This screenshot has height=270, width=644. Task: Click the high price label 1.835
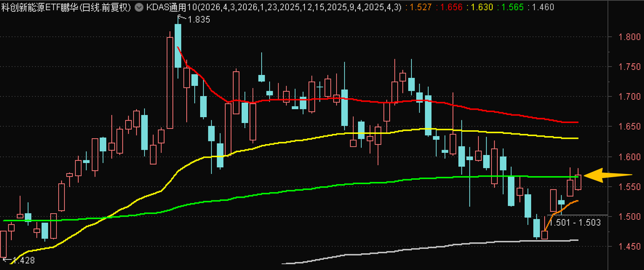point(199,19)
